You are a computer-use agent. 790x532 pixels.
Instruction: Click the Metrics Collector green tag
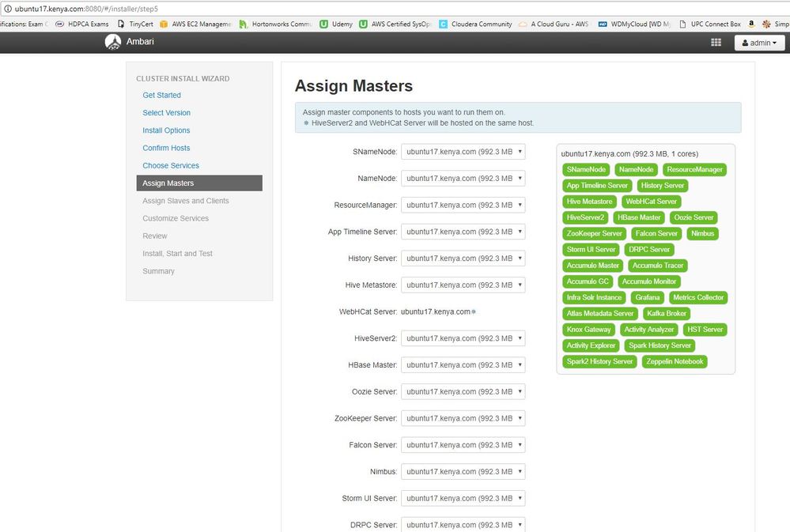point(698,298)
